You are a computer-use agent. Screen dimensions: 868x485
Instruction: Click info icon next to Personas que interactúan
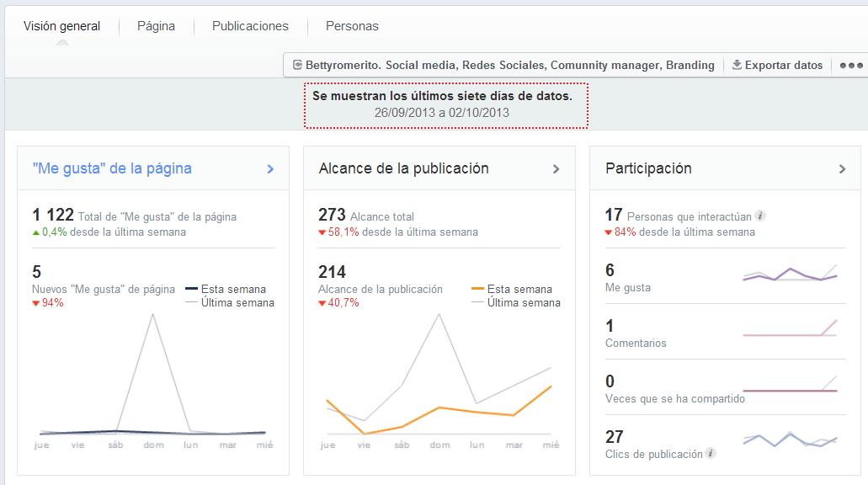(760, 216)
